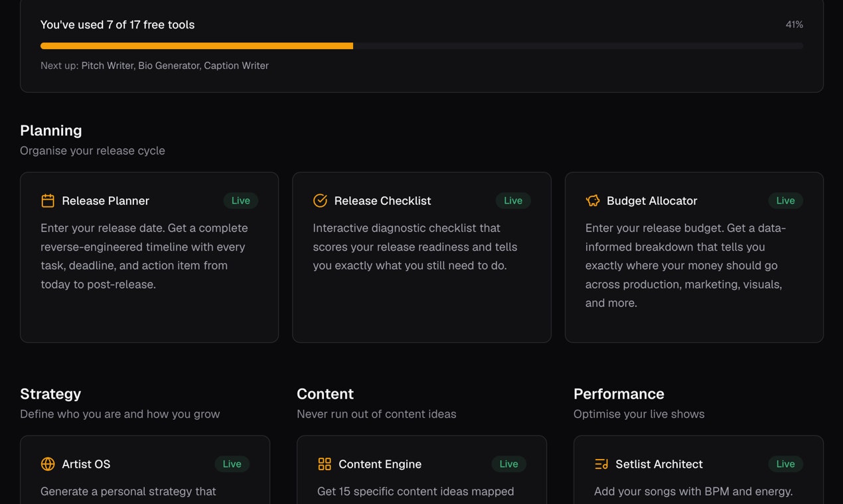Click the Budget Allocator piggy bank icon
843x504 pixels.
[x=593, y=201]
